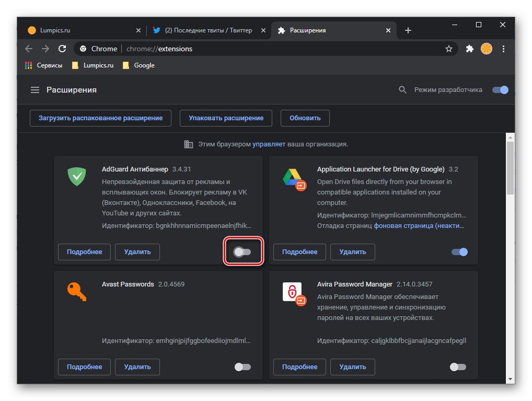Click the vertical scrollbar thumb
Screen dimensions: 532x401
click(510, 168)
